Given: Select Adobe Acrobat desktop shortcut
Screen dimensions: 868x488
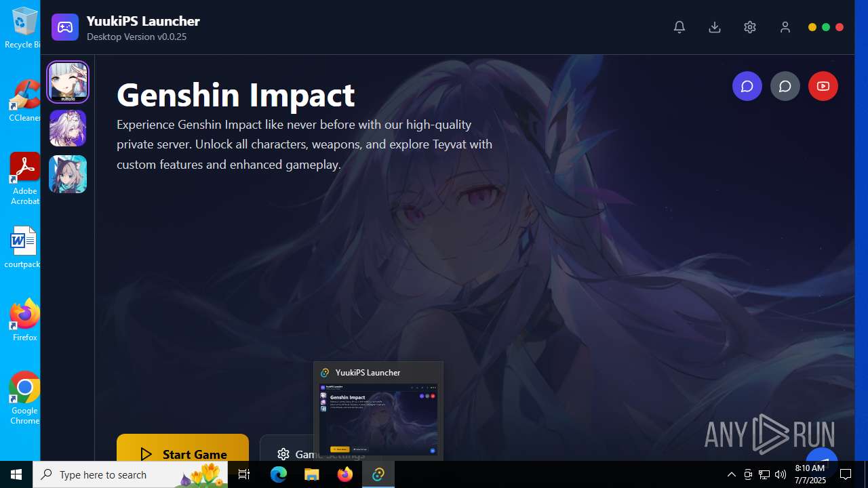Looking at the screenshot, I should (x=24, y=179).
